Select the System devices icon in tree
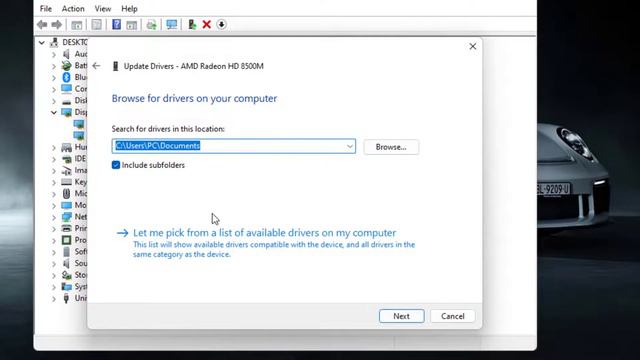The height and width of the screenshot is (360, 640). (x=66, y=287)
